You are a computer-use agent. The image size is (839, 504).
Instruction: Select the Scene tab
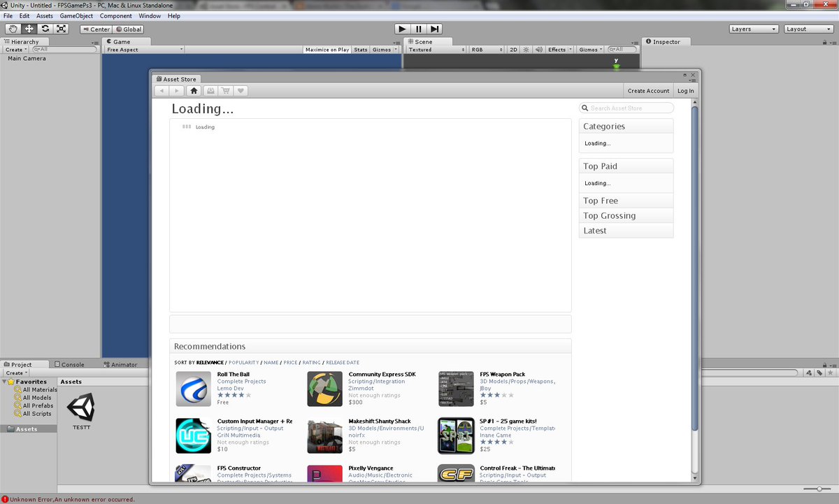click(424, 42)
